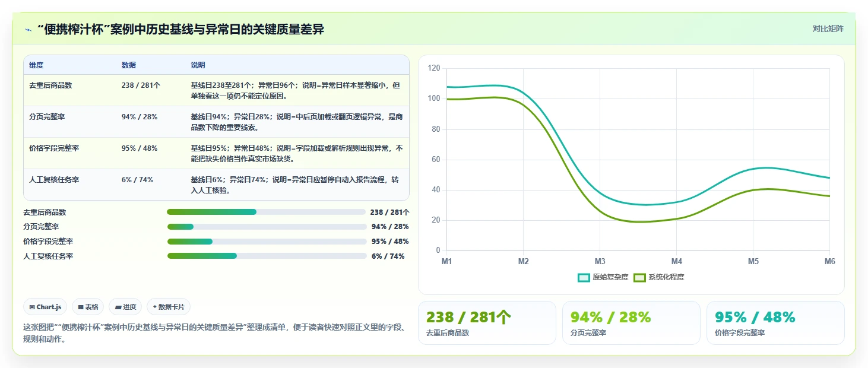Click the 数据 column header
The height and width of the screenshot is (368, 868).
tap(129, 65)
